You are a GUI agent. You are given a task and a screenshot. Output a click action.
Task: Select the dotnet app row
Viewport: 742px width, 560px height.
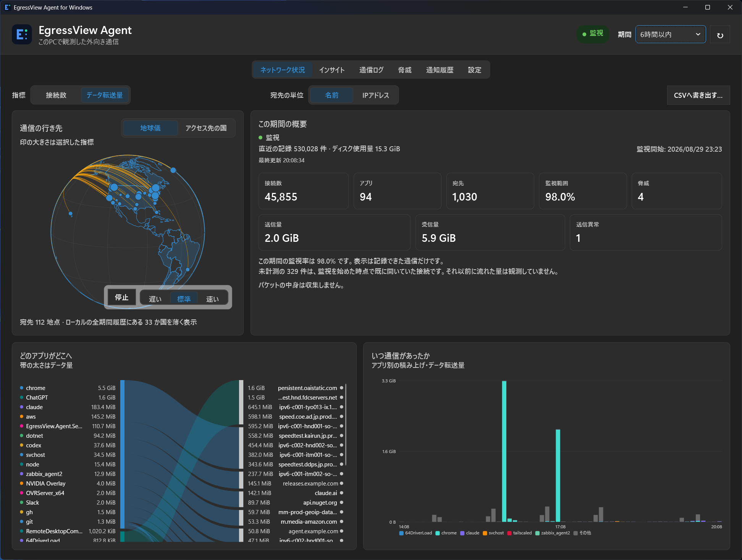click(68, 435)
